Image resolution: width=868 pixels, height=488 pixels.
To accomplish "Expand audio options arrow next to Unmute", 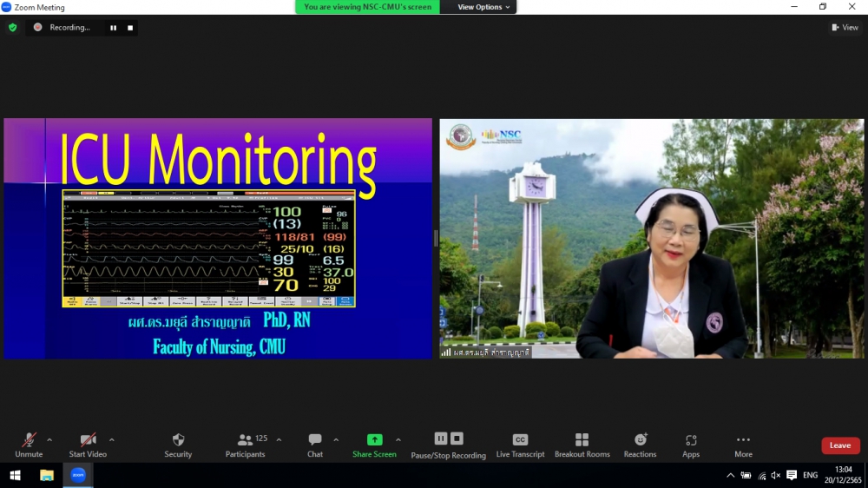I will coord(49,439).
